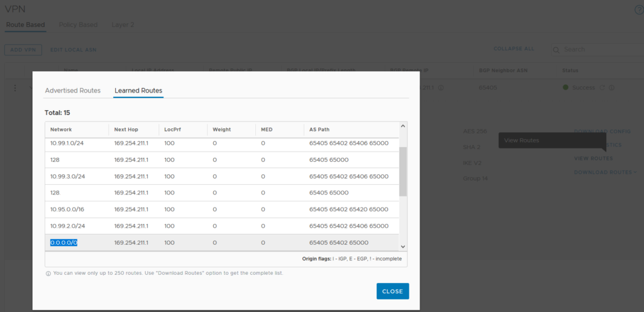Click info icon next to Success status
The height and width of the screenshot is (312, 644).
[611, 87]
